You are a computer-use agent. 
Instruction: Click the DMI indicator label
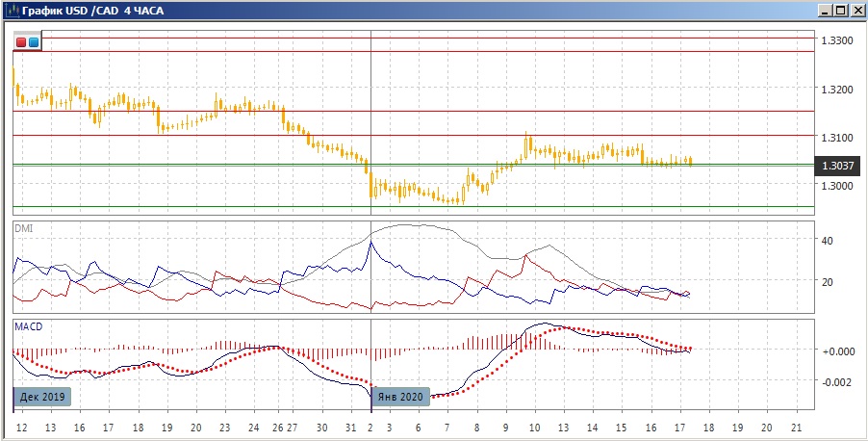22,227
